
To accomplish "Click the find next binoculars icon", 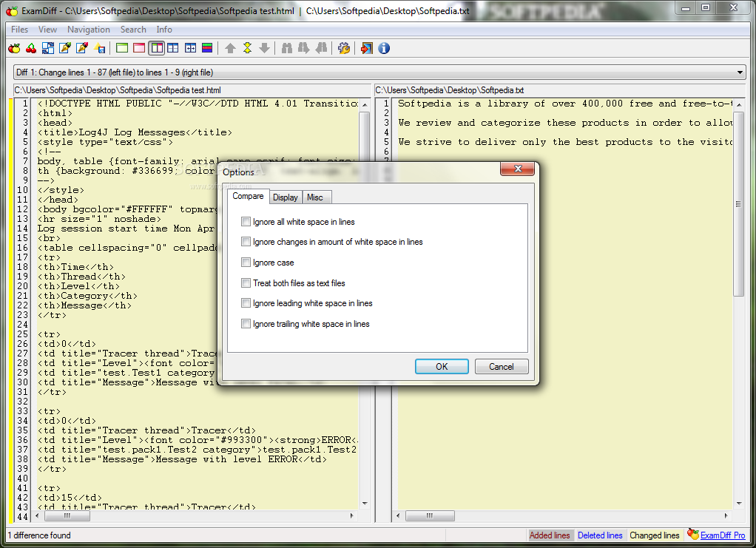I will tap(304, 48).
